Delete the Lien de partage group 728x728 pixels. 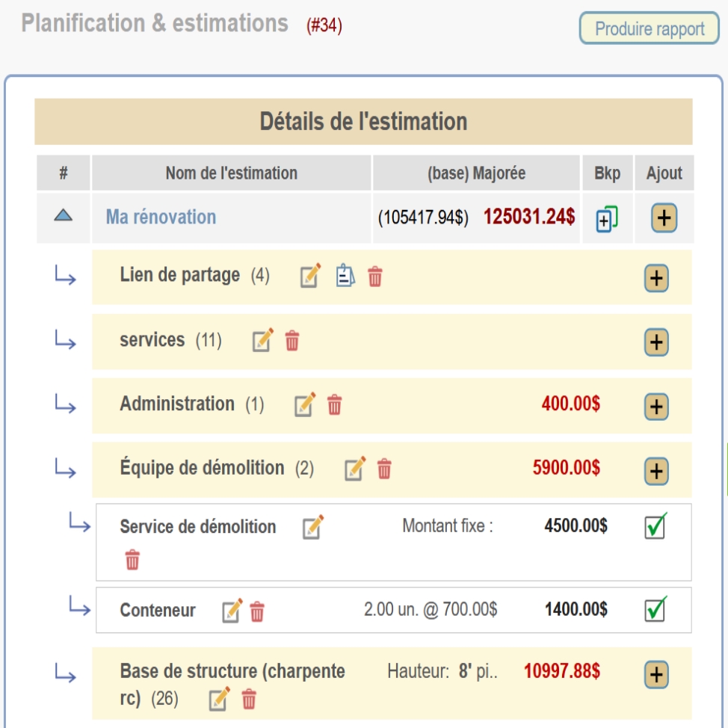tap(374, 277)
